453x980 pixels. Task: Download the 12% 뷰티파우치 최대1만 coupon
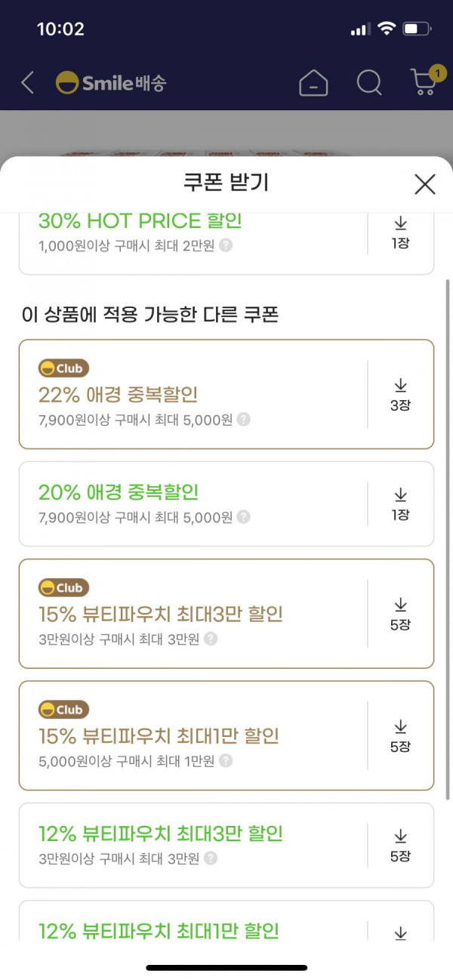400,933
